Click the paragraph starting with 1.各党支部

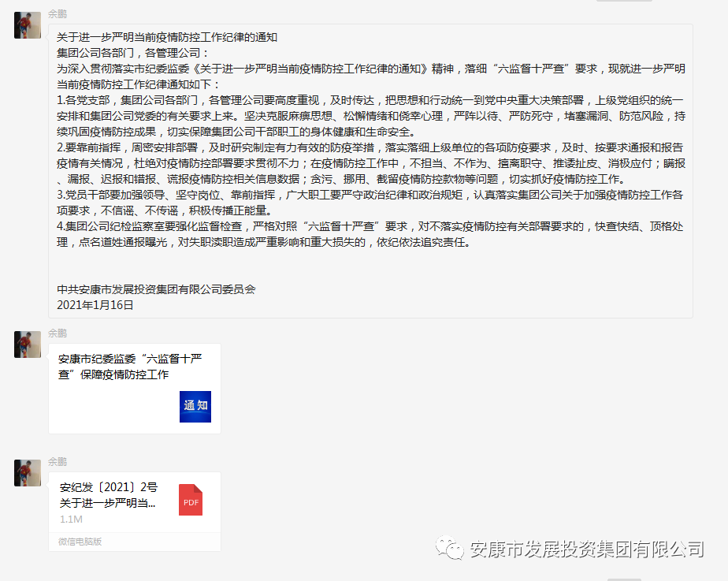click(370, 116)
